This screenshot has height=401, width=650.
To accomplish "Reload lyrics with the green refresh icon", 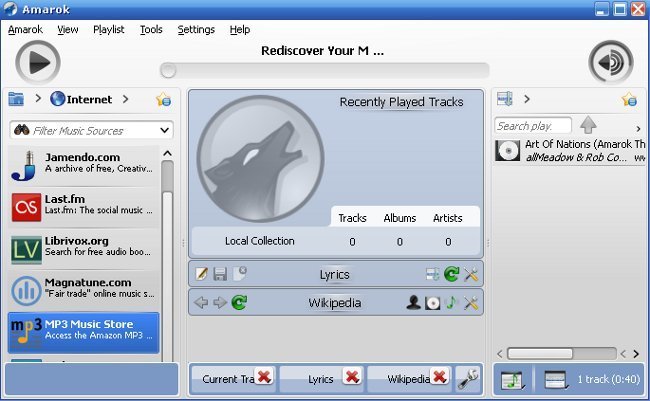I will 451,274.
